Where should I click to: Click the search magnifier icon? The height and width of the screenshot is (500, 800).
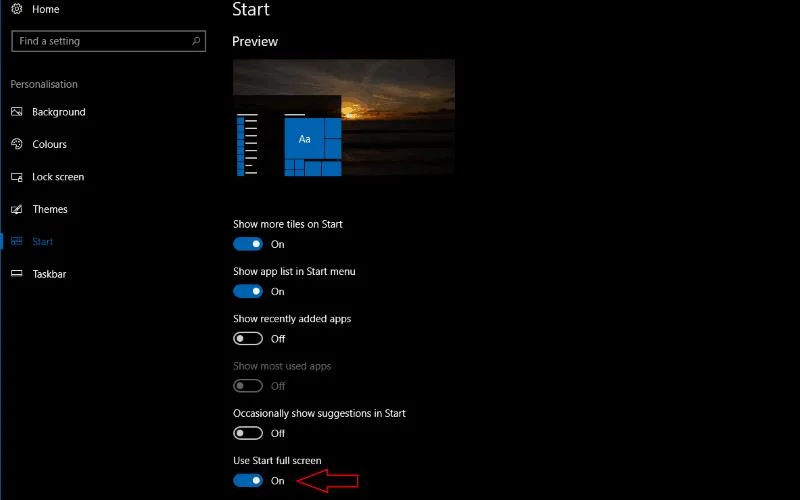196,41
